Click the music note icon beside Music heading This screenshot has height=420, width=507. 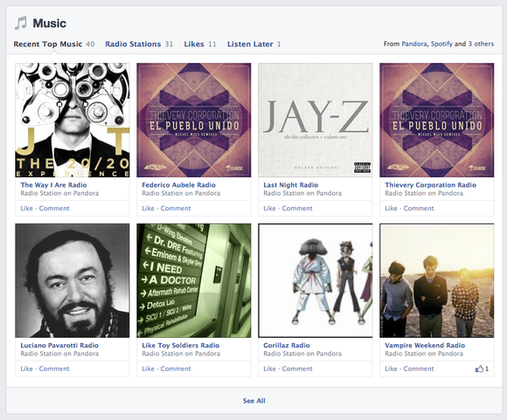point(21,24)
